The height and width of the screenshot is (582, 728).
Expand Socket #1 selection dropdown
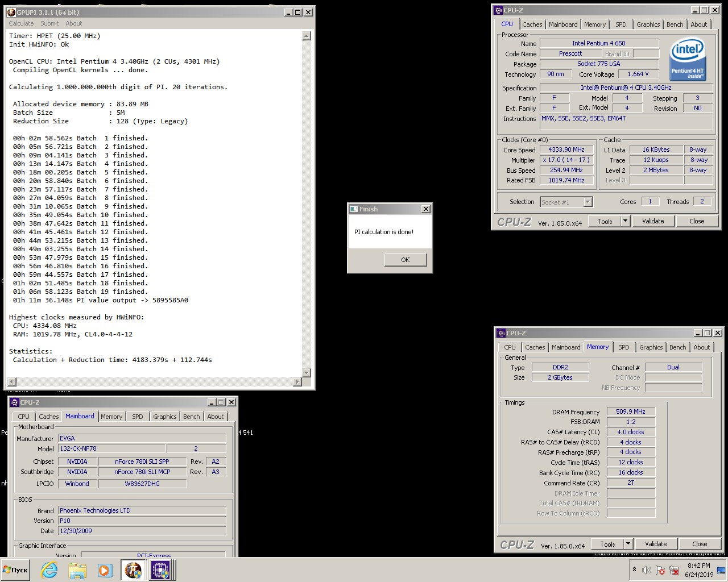click(x=588, y=202)
